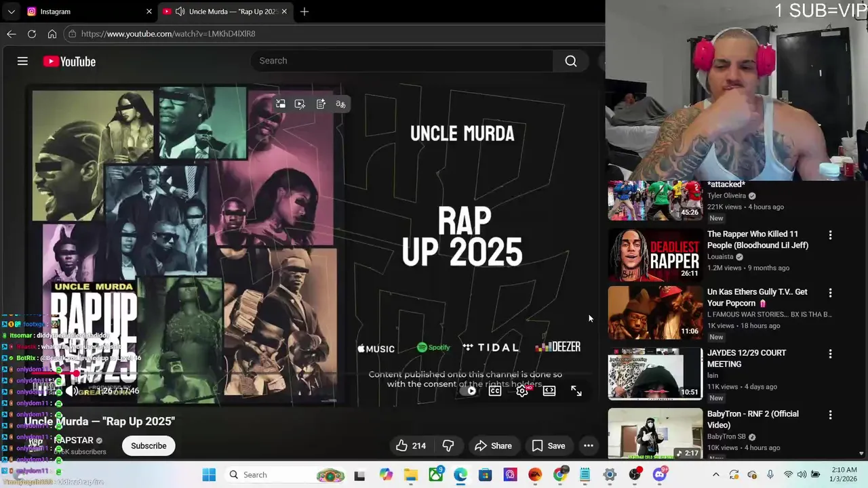Open a new browser tab
This screenshot has height=488, width=868.
304,12
